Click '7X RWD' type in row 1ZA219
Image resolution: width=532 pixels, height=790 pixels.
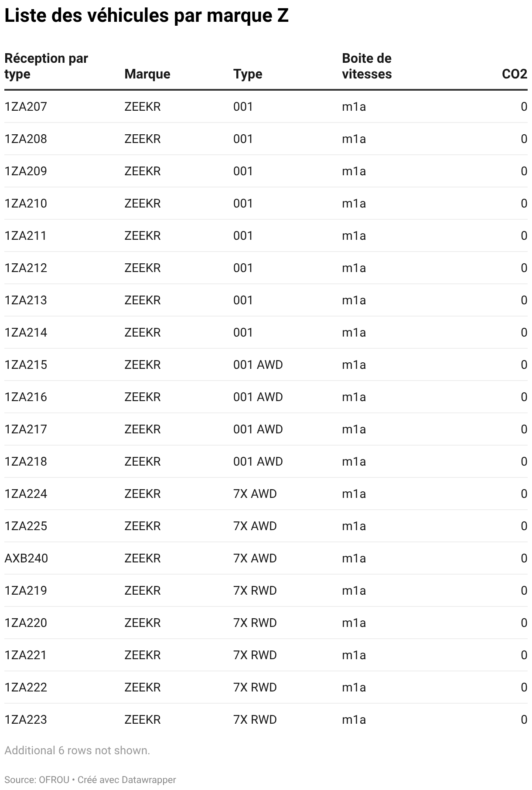(255, 591)
